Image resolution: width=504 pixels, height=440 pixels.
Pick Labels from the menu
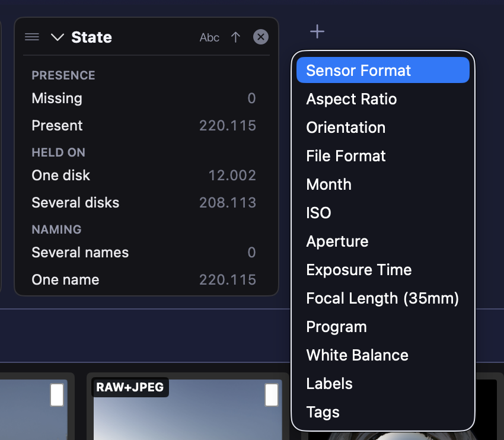pyautogui.click(x=383, y=384)
